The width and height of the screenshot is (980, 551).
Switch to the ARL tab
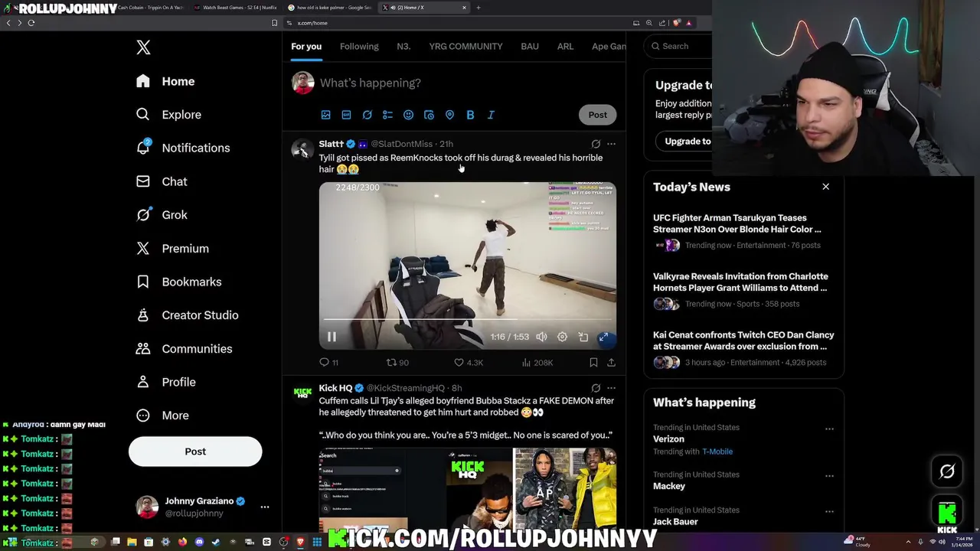(x=565, y=47)
